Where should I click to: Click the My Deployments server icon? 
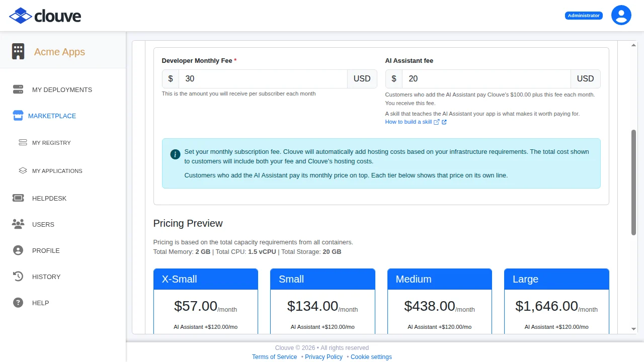coord(18,89)
